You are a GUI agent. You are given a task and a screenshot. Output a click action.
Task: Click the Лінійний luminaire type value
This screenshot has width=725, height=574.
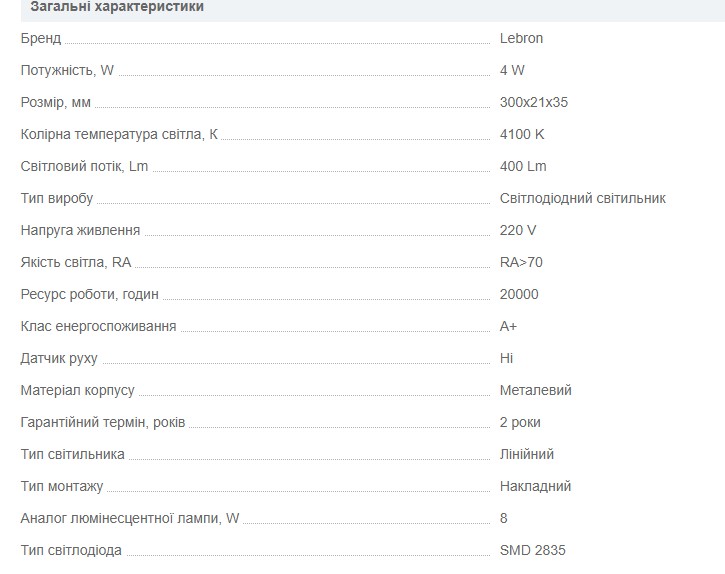527,454
